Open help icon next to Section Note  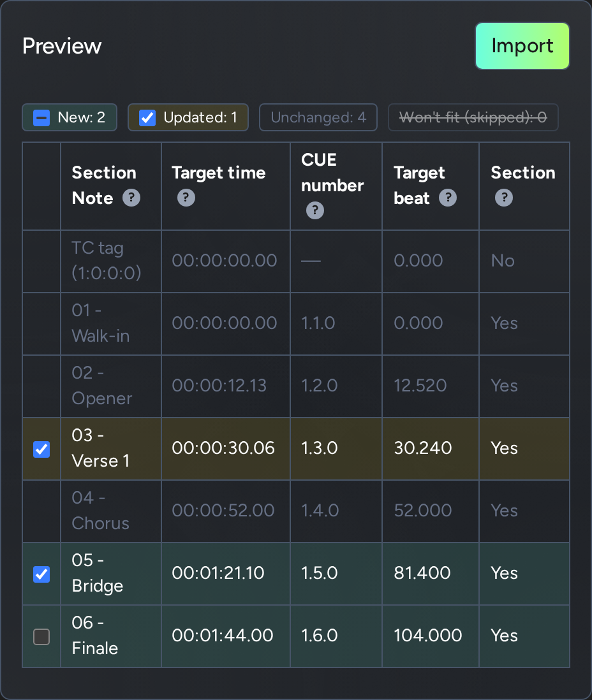(131, 198)
